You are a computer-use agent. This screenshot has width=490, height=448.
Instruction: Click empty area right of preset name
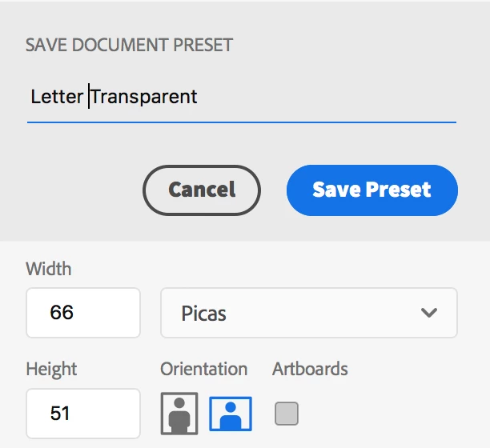pos(327,97)
